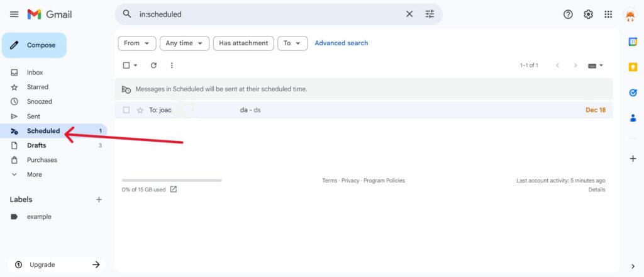This screenshot has height=277, width=644.
Task: Go to older messages arrow
Action: point(575,65)
